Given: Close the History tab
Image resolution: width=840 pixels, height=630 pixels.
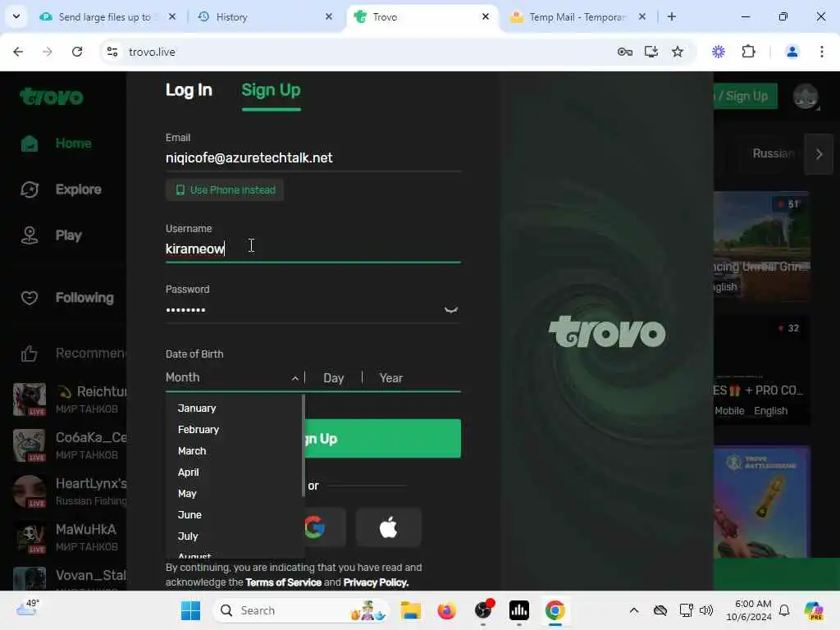Looking at the screenshot, I should pos(329,17).
